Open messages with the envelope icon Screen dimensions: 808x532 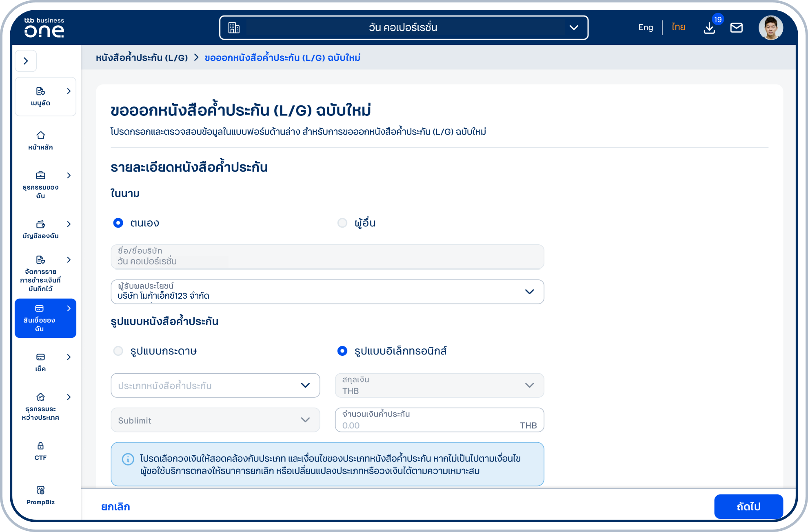tap(737, 27)
